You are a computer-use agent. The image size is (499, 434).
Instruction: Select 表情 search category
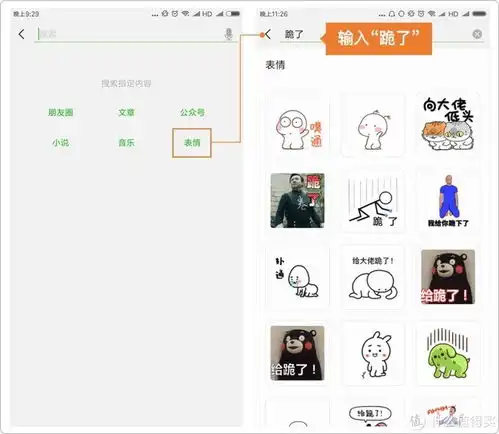(192, 143)
